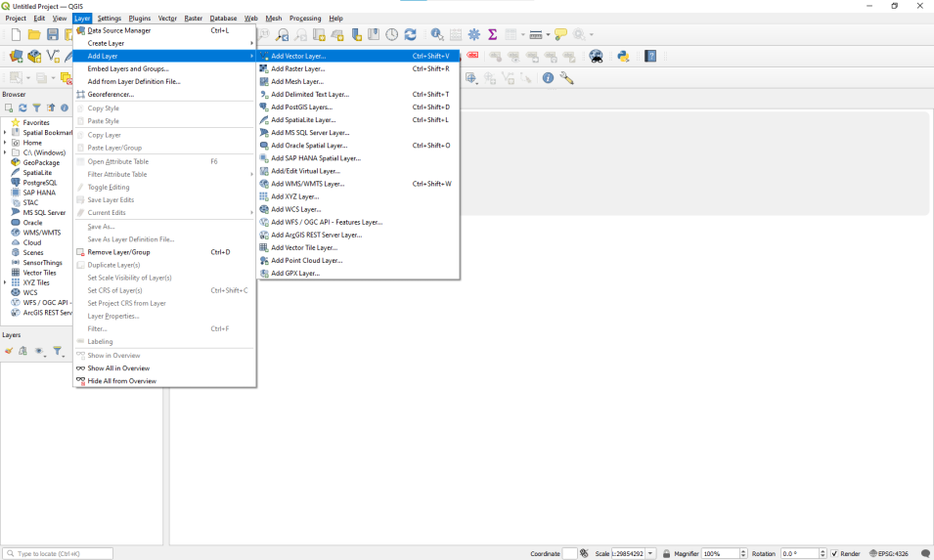Click the Refresh canvas icon
The width and height of the screenshot is (934, 560).
pos(411,34)
